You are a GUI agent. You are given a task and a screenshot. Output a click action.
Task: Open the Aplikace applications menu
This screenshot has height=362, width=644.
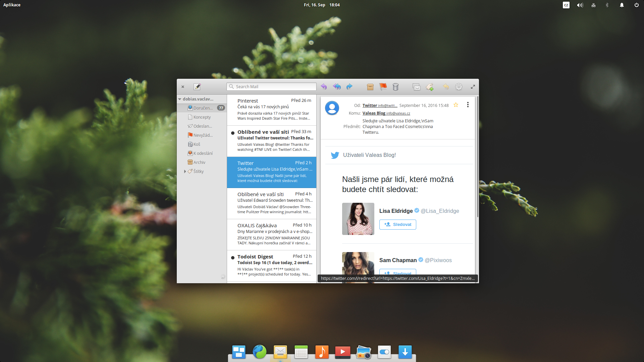click(x=12, y=5)
